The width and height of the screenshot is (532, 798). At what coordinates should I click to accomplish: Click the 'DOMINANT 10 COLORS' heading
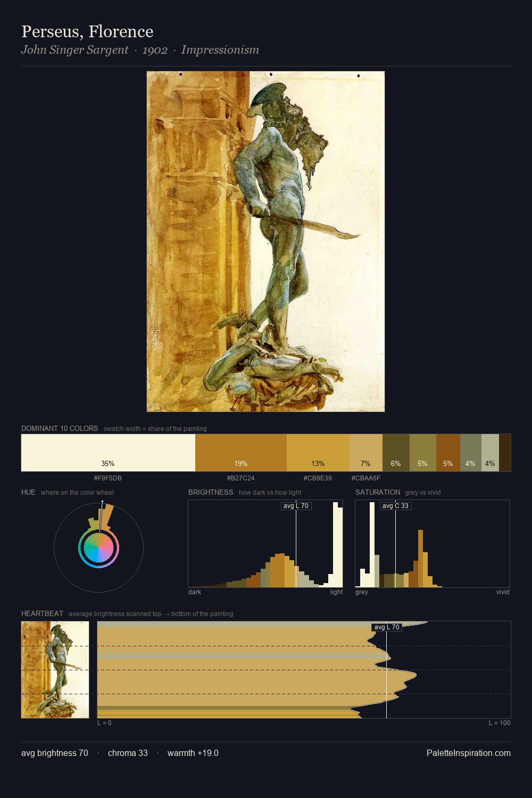tap(60, 428)
